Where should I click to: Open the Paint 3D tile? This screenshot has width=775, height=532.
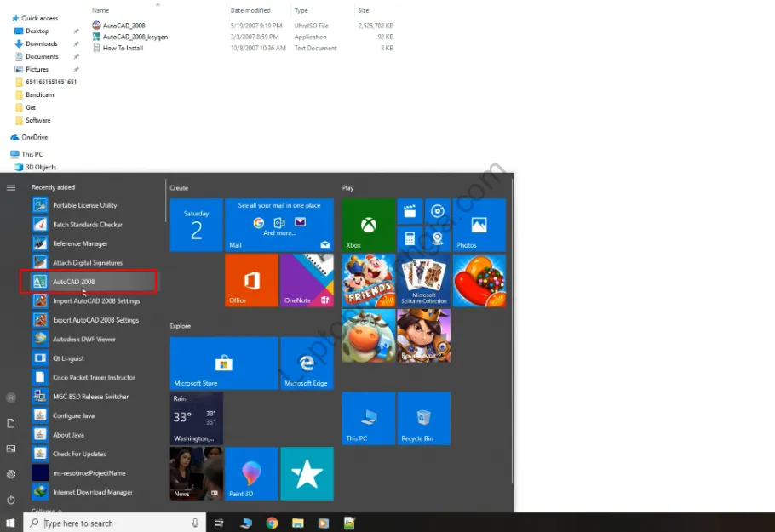click(x=250, y=473)
